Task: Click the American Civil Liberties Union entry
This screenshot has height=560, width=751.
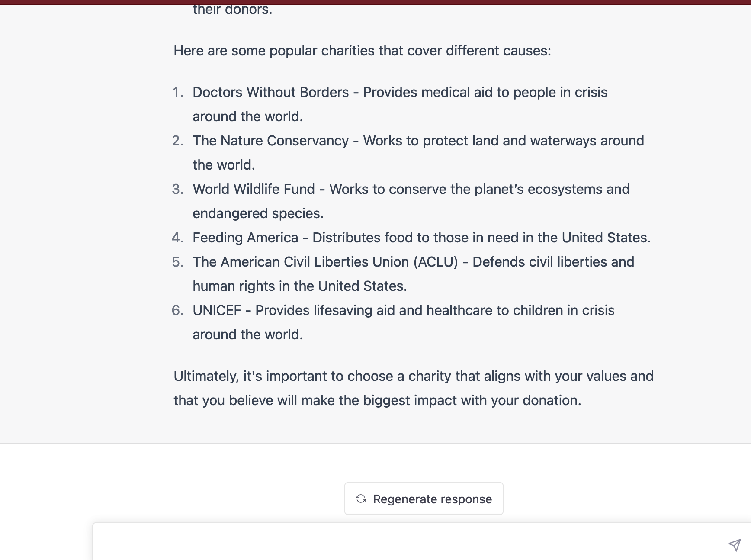Action: click(x=325, y=262)
